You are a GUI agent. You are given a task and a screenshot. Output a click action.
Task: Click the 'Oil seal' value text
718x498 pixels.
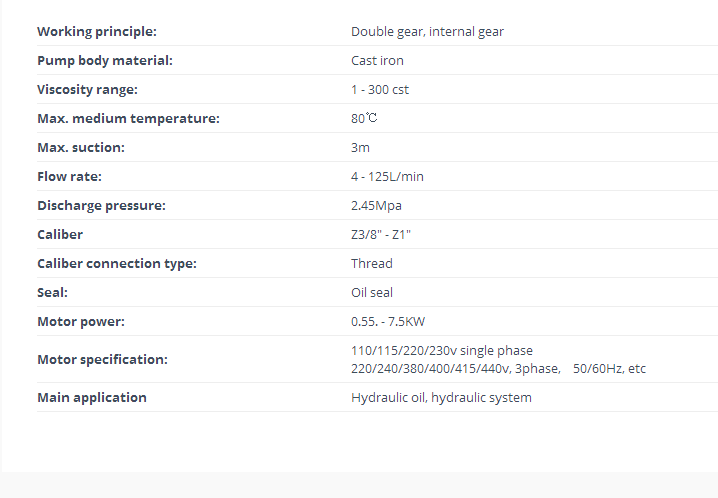(x=371, y=292)
